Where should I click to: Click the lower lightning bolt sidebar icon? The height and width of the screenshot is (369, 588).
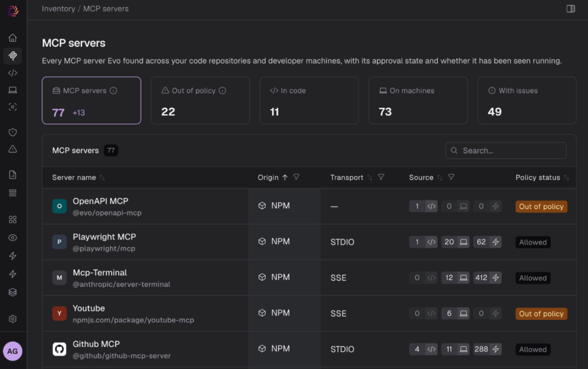pos(12,274)
